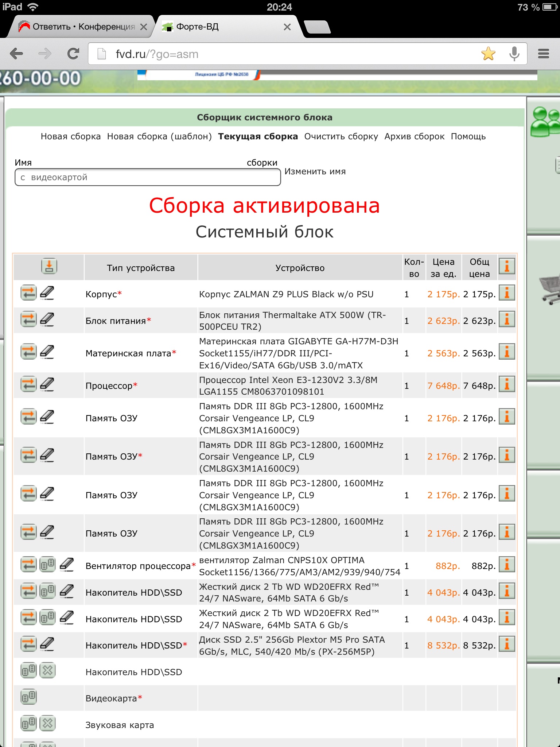Image resolution: width=560 pixels, height=747 pixels.
Task: Click eraser icon for Plextor SSD row
Action: [x=47, y=644]
